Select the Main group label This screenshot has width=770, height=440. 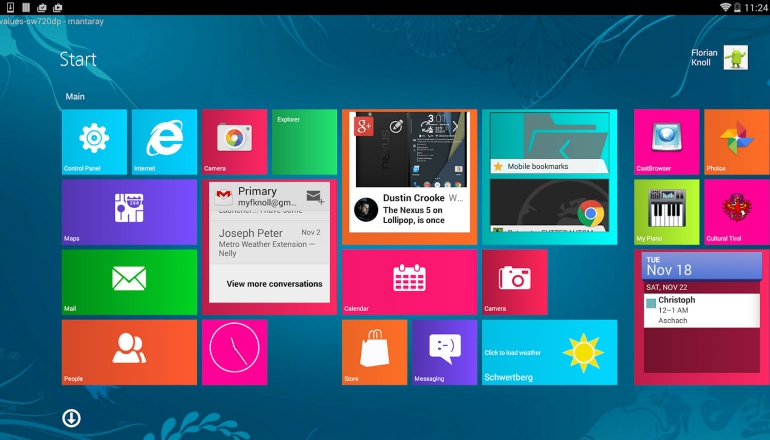(x=75, y=97)
